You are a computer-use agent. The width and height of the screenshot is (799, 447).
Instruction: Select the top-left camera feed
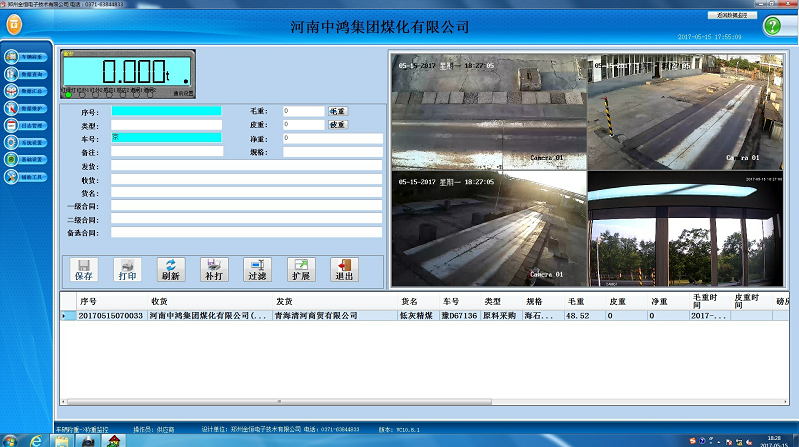point(488,111)
